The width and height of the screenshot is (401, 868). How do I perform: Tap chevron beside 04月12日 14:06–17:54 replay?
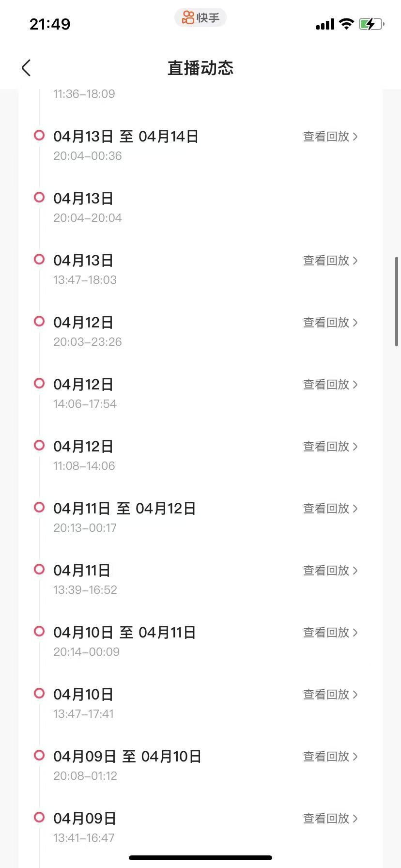[355, 385]
